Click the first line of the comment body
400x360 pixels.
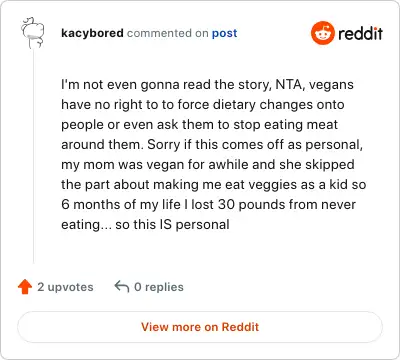[207, 85]
